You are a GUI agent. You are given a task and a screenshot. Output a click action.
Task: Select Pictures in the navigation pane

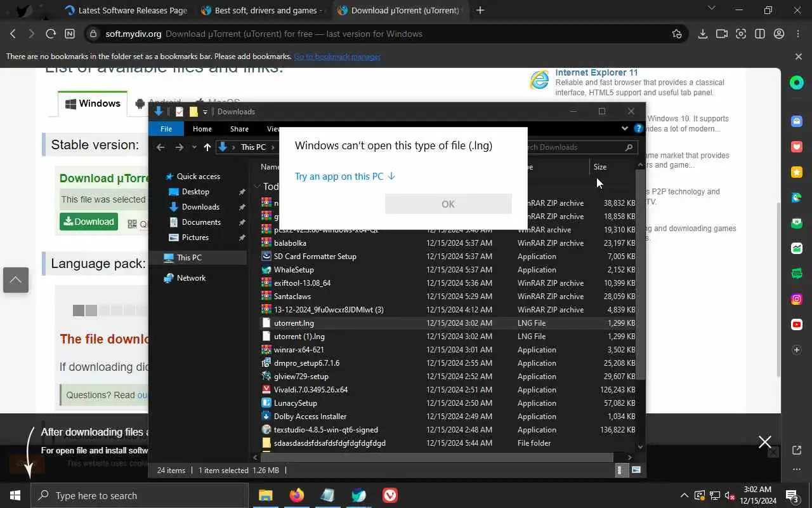(195, 237)
